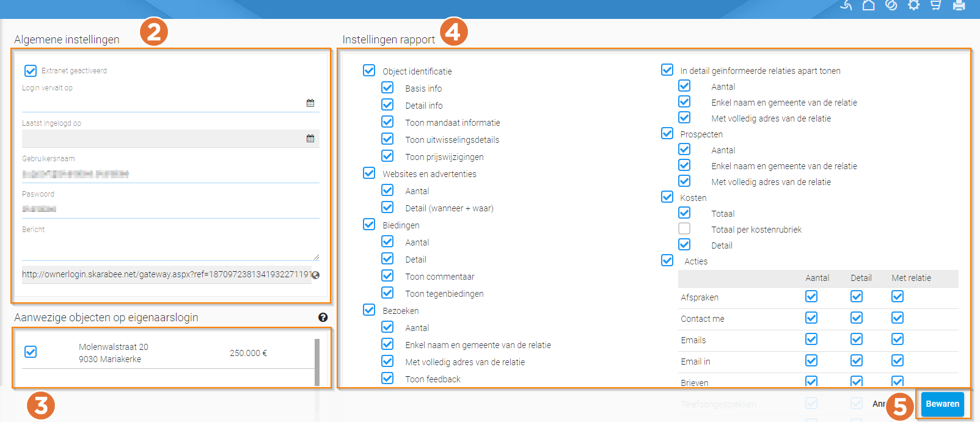Click the 'Brieven' row label
This screenshot has height=422, width=980.
coord(695,383)
